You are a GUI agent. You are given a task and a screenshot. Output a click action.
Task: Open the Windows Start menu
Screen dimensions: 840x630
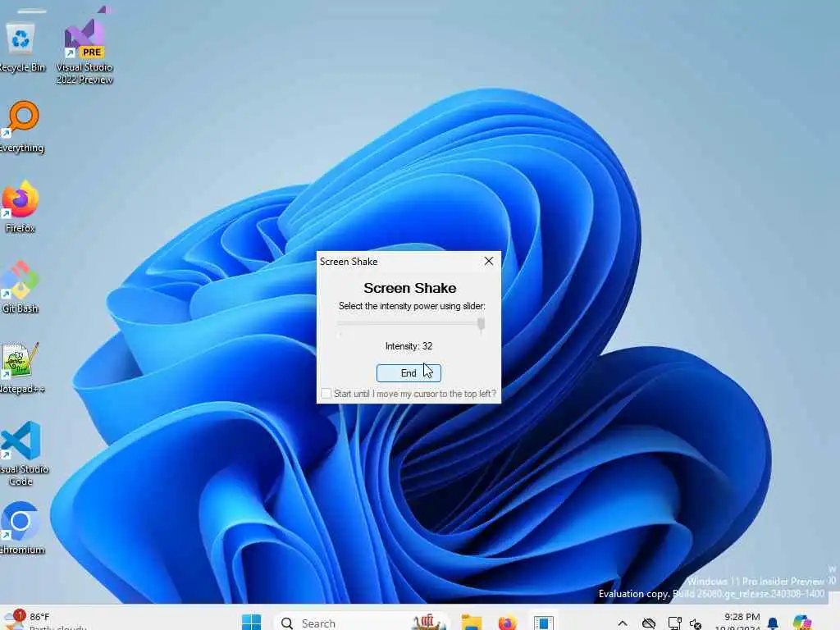(251, 623)
